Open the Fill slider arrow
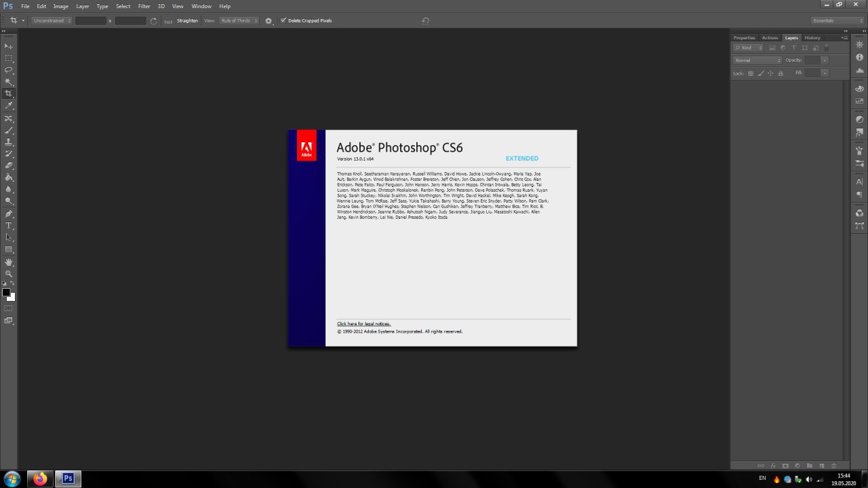This screenshot has width=868, height=488. click(825, 73)
